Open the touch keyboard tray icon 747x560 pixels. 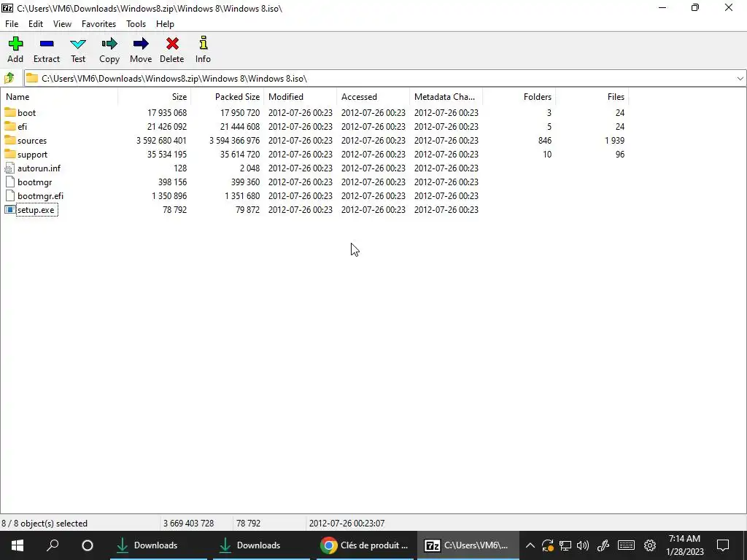coord(626,545)
